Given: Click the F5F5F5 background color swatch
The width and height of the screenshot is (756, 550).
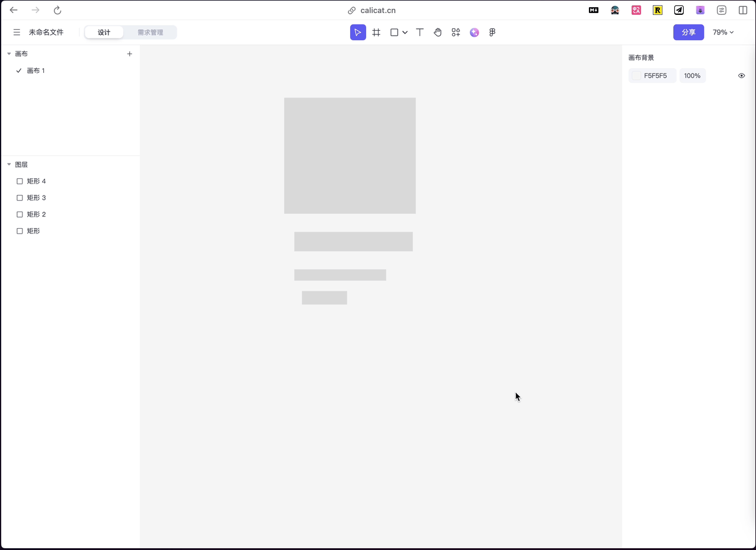Looking at the screenshot, I should pos(636,75).
